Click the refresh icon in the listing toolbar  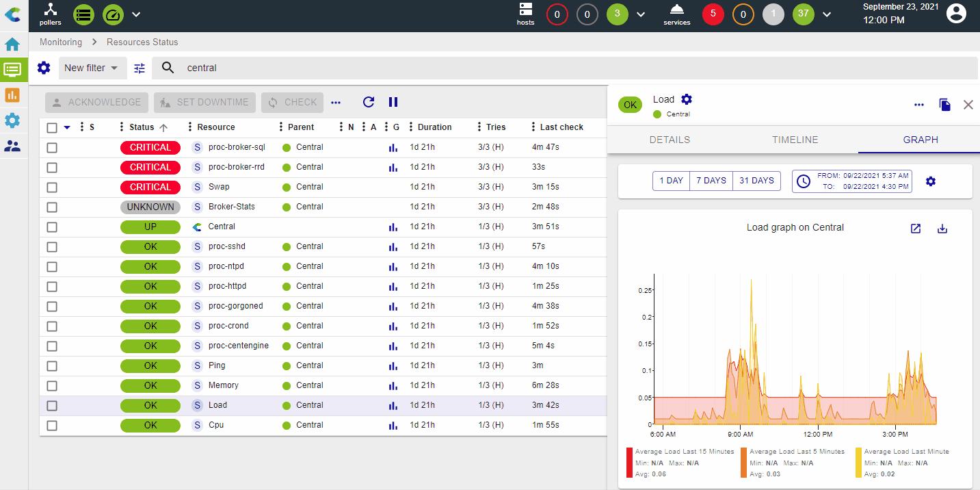(369, 102)
